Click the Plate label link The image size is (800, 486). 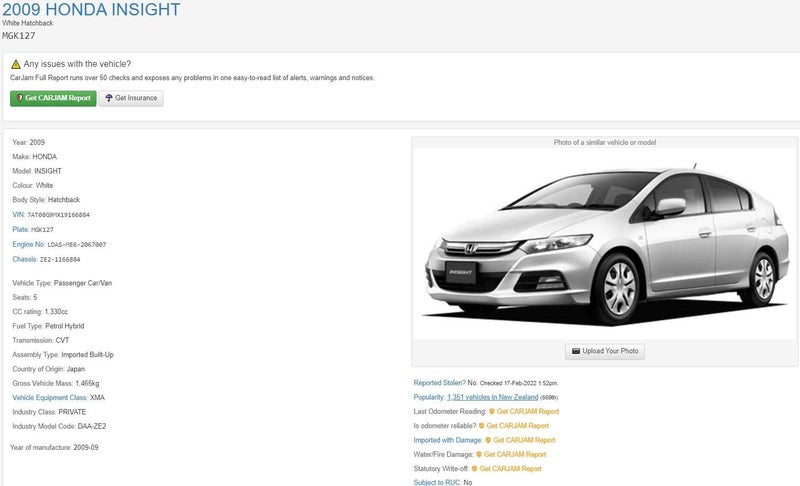[20, 229]
